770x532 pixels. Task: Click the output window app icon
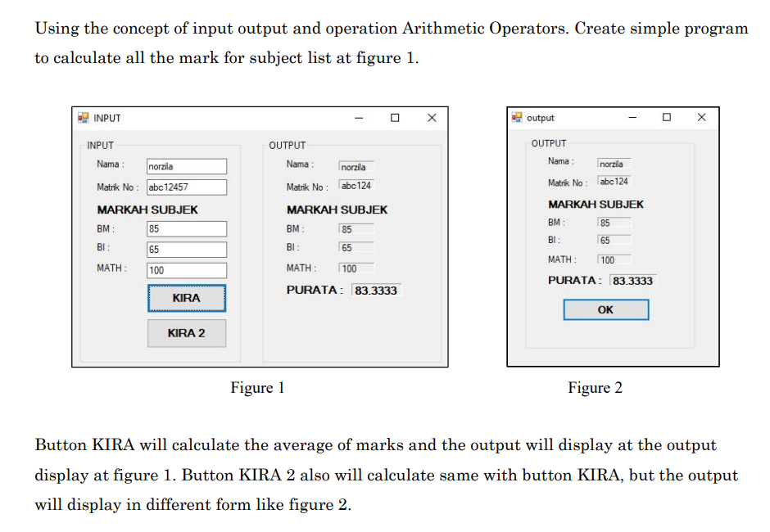pos(517,117)
